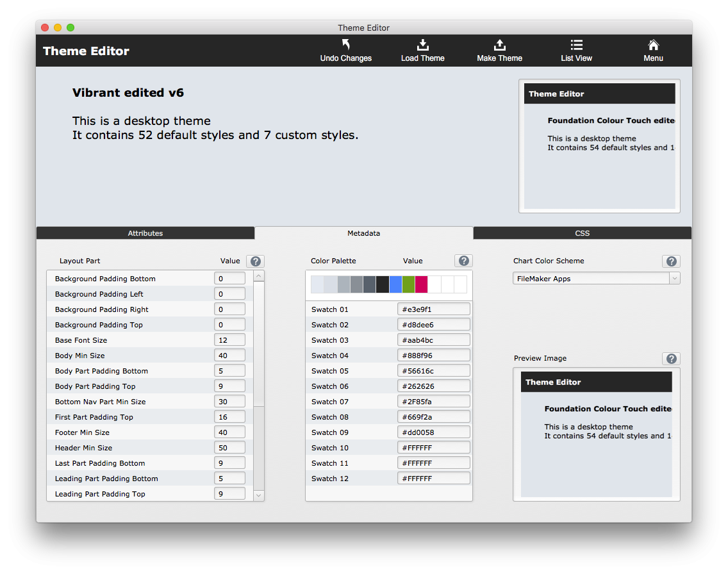Open List View from the toolbar
Screen dimensions: 728x574
576,45
